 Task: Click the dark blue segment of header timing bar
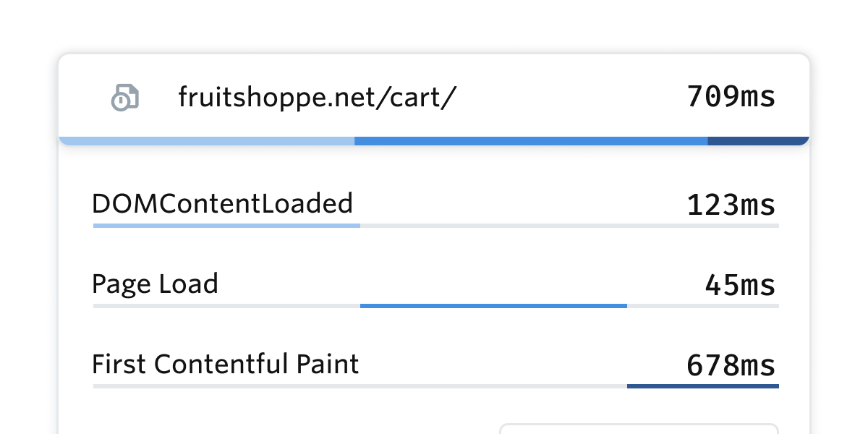click(758, 140)
